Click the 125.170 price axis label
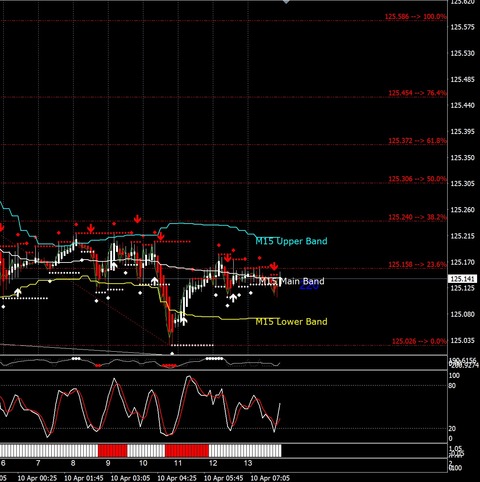This screenshot has width=480, height=482. (462, 262)
